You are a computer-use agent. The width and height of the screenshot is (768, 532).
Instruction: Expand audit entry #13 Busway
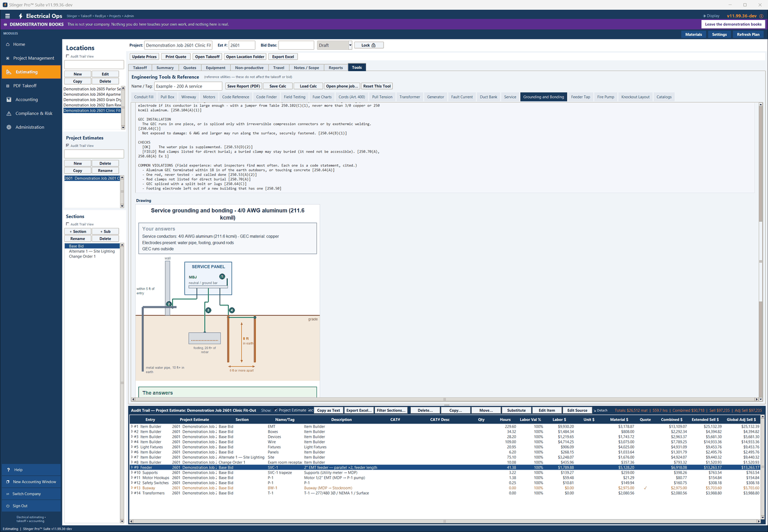(x=132, y=488)
